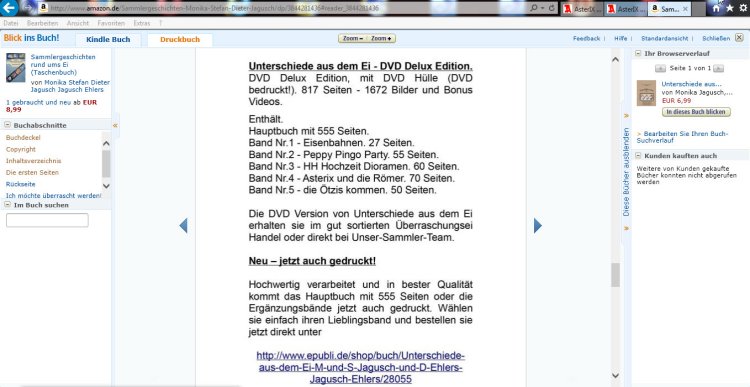Open the Ansicht menu
The image size is (750, 387).
click(x=78, y=23)
